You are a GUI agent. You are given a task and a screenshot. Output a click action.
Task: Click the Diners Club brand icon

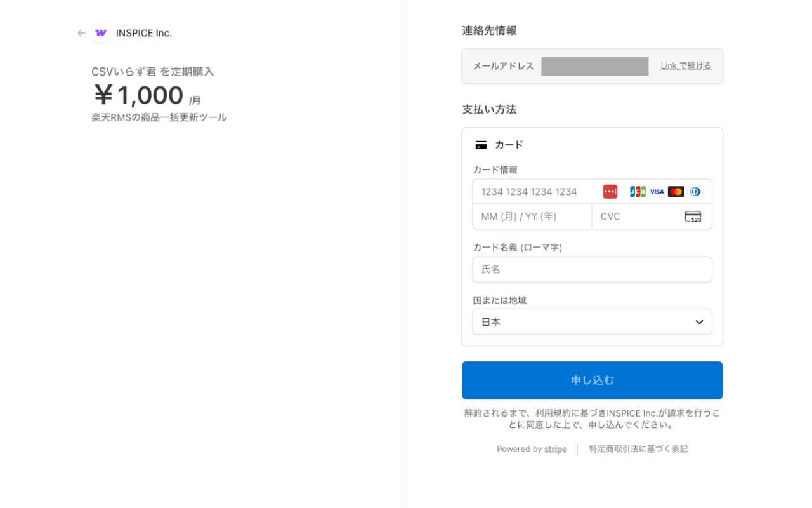click(695, 191)
